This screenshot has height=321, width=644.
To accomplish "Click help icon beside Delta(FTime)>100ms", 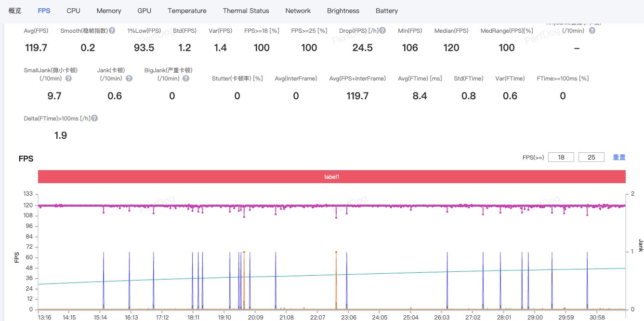I will pos(94,118).
